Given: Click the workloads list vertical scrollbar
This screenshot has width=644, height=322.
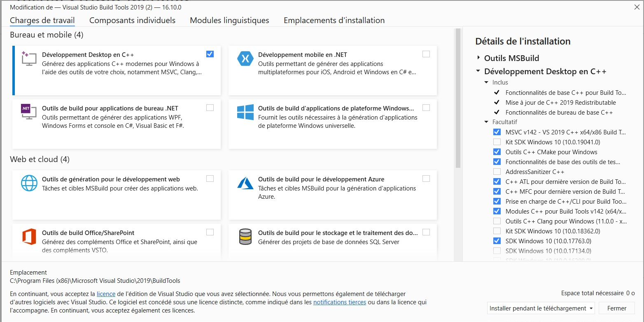Looking at the screenshot, I should pos(457,144).
